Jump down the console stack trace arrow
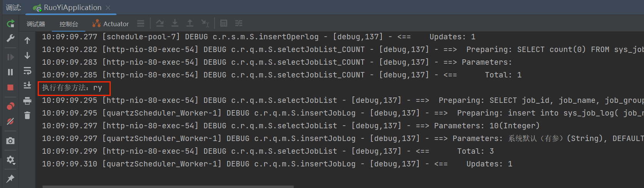 (27, 55)
